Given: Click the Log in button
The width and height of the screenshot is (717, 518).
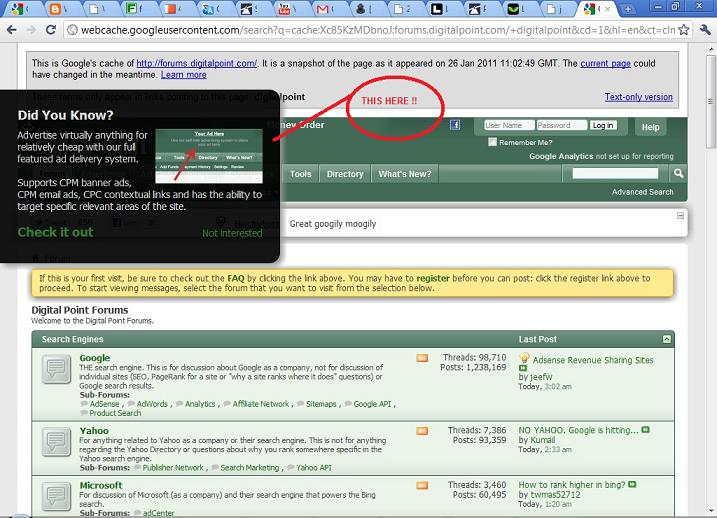Looking at the screenshot, I should click(603, 125).
